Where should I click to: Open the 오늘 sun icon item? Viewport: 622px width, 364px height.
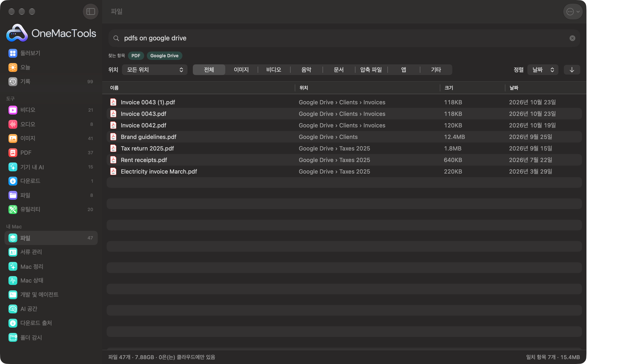coord(51,67)
